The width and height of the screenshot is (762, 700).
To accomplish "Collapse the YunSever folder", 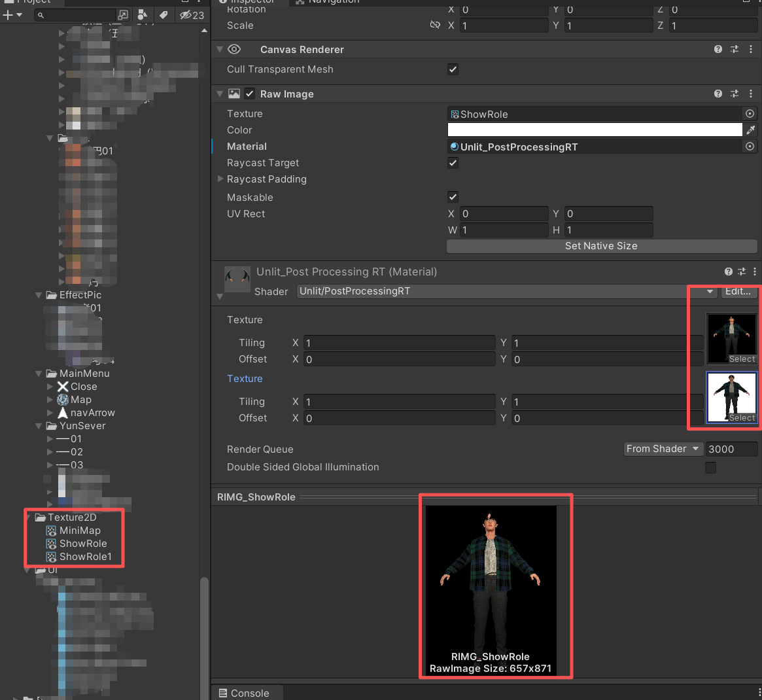I will click(39, 426).
